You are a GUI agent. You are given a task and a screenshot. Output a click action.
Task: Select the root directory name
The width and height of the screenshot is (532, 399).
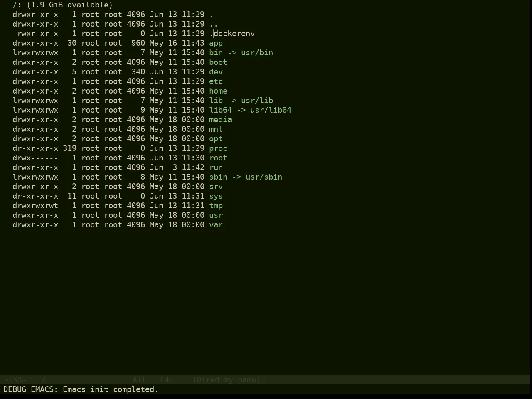(x=218, y=158)
